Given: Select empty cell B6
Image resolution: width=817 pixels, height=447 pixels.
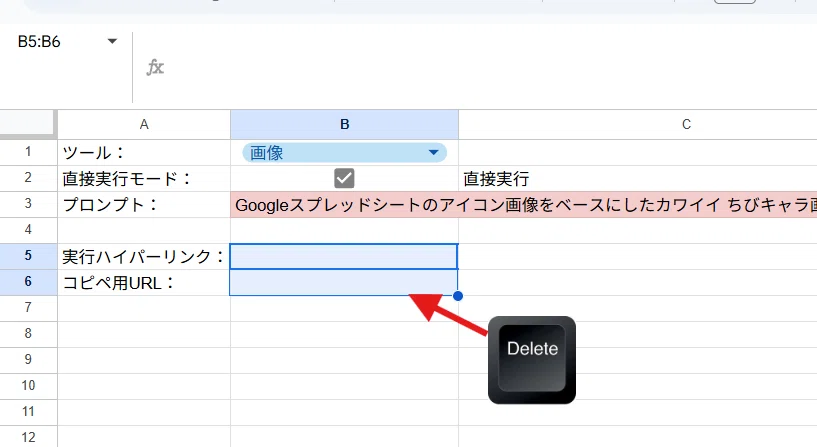Looking at the screenshot, I should 344,282.
